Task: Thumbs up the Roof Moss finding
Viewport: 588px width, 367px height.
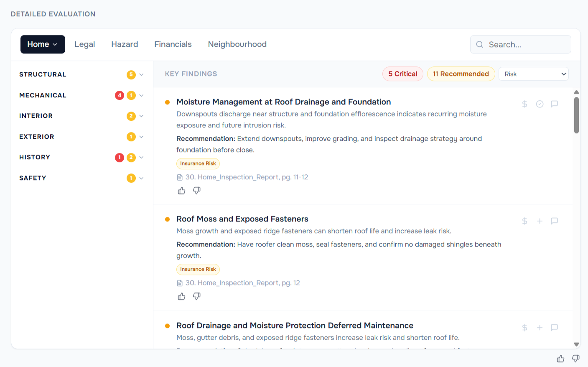Action: click(x=181, y=296)
